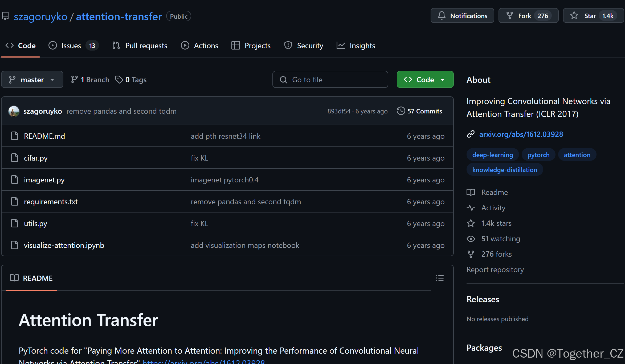Open the Pull requests tab

click(140, 46)
